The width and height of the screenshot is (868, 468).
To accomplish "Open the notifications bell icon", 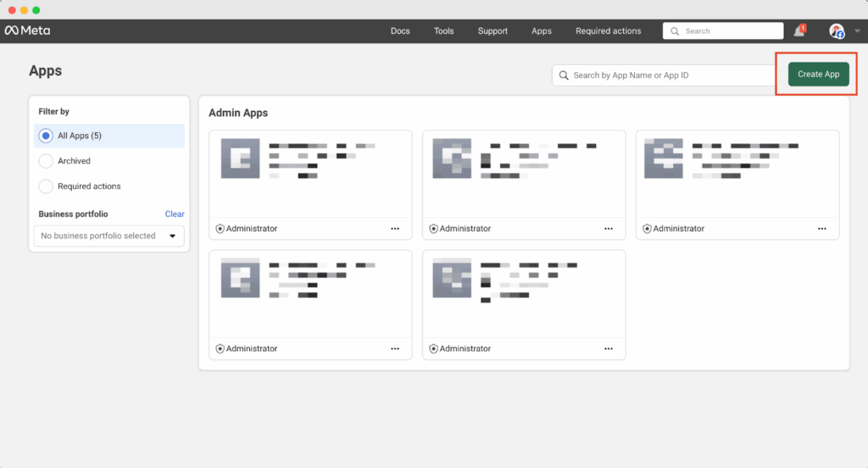I will 798,31.
